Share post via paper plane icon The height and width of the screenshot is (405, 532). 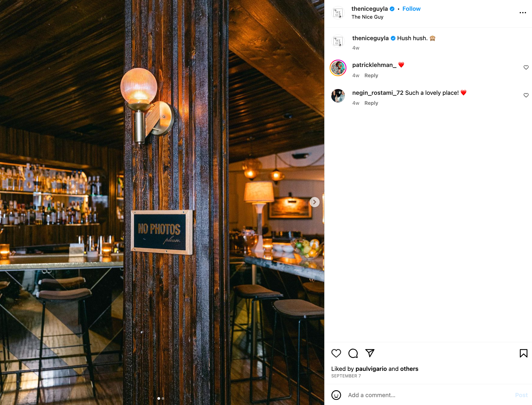(x=370, y=353)
